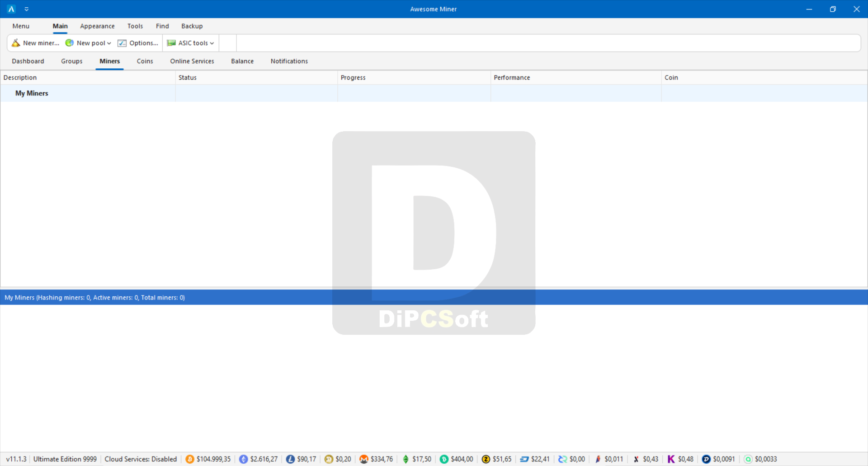Restore down the Awesome Miner window
The width and height of the screenshot is (868, 466).
[x=833, y=9]
